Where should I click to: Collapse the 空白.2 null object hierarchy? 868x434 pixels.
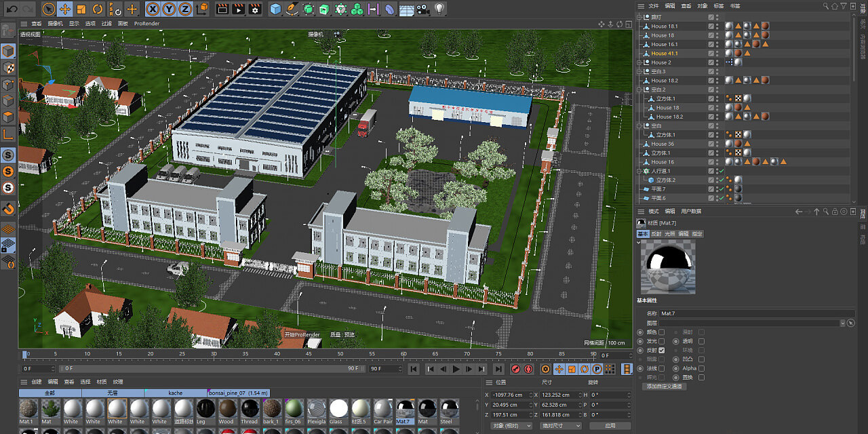tap(639, 89)
